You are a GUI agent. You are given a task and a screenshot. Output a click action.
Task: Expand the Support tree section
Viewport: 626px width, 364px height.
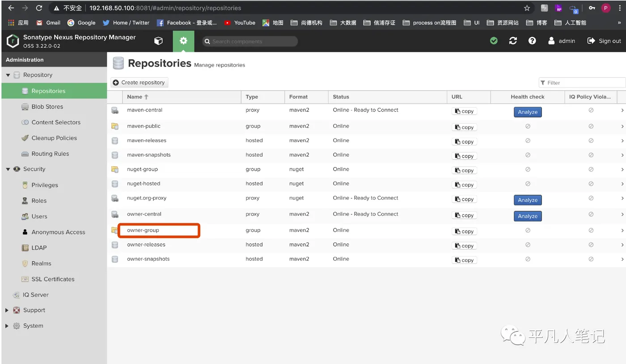coord(7,310)
